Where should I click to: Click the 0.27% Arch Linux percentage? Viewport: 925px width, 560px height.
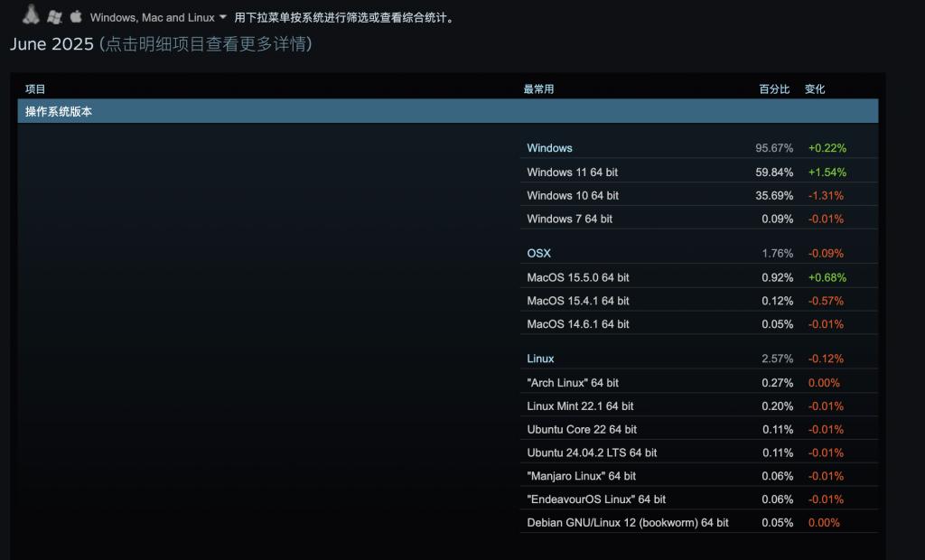coord(778,383)
